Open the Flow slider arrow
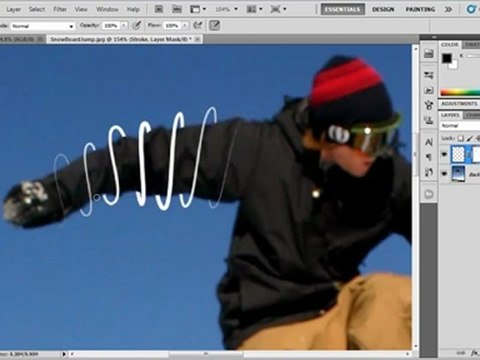 click(x=185, y=26)
